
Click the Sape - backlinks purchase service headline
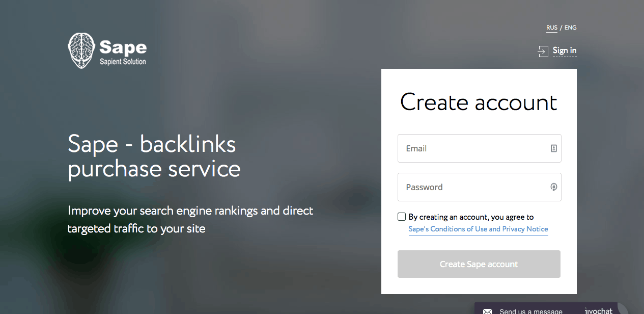[x=154, y=156]
